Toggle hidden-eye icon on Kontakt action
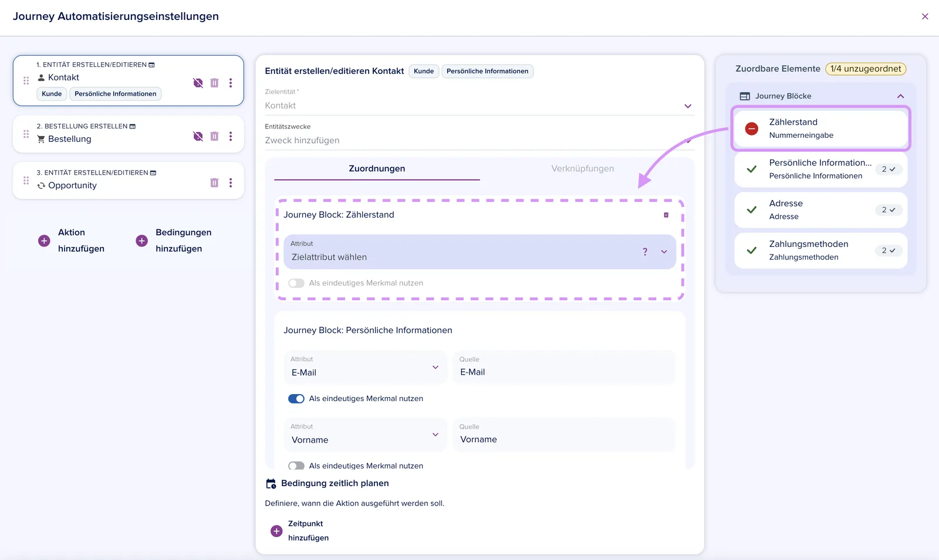The height and width of the screenshot is (560, 939). 198,83
